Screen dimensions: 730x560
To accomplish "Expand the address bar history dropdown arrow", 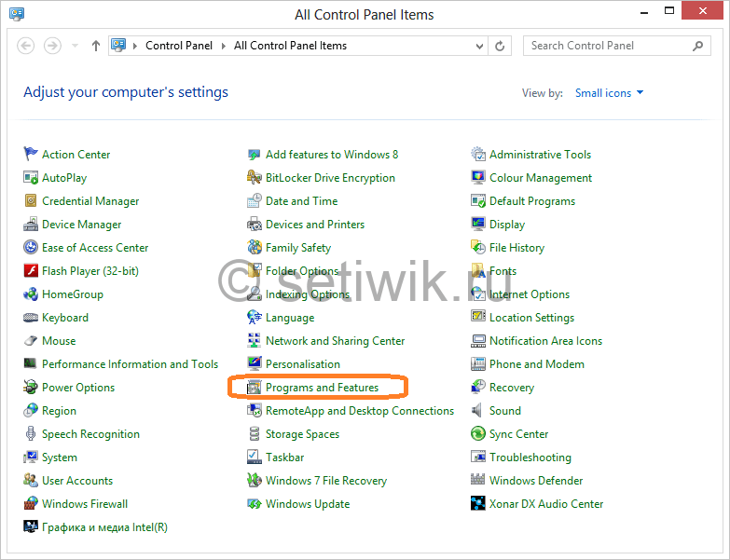I will click(479, 46).
